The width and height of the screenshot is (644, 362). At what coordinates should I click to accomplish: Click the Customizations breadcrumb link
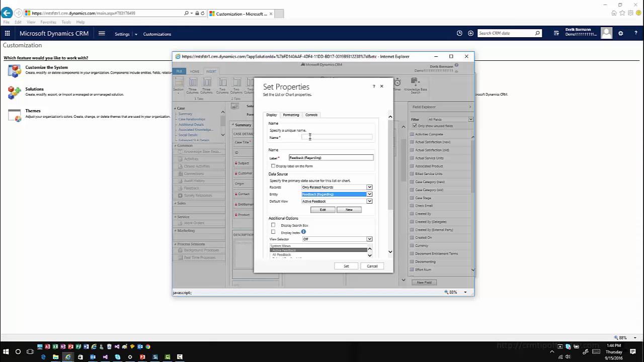(x=157, y=34)
